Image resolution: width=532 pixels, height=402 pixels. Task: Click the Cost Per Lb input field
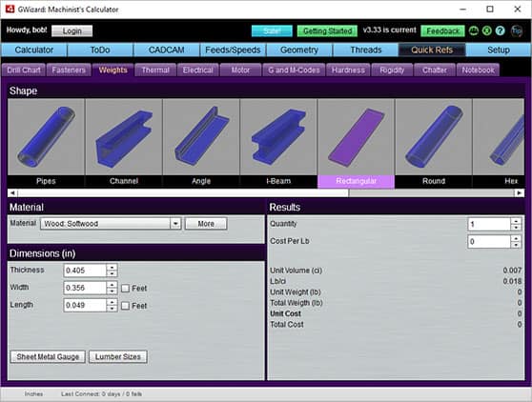(489, 242)
